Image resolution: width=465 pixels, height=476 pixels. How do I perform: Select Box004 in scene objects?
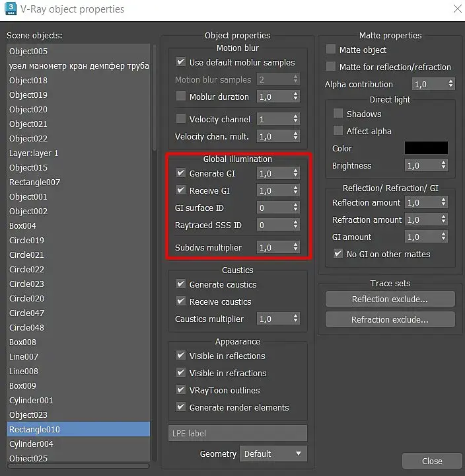(x=78, y=226)
